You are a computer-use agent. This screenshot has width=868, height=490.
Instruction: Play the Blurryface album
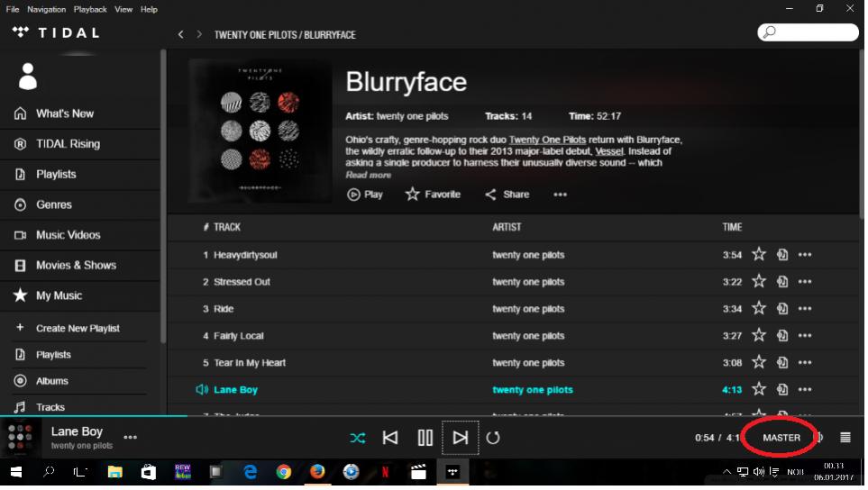367,195
